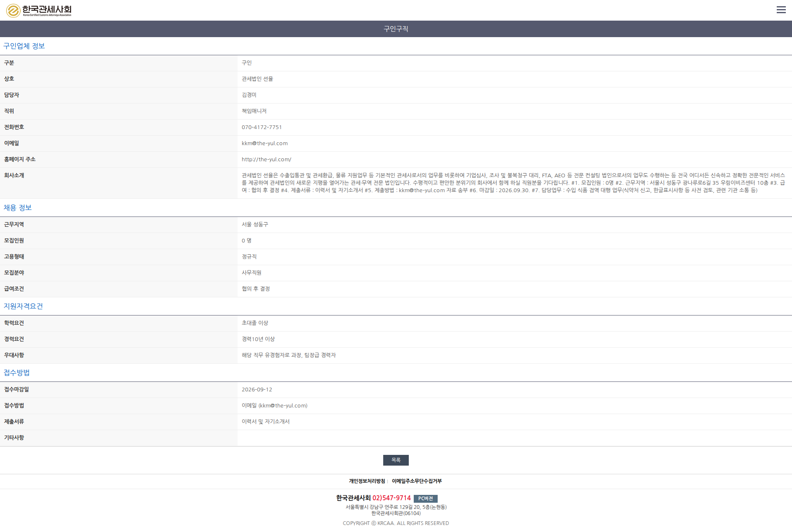Click the deadline date 2026-09-12

[x=257, y=390]
